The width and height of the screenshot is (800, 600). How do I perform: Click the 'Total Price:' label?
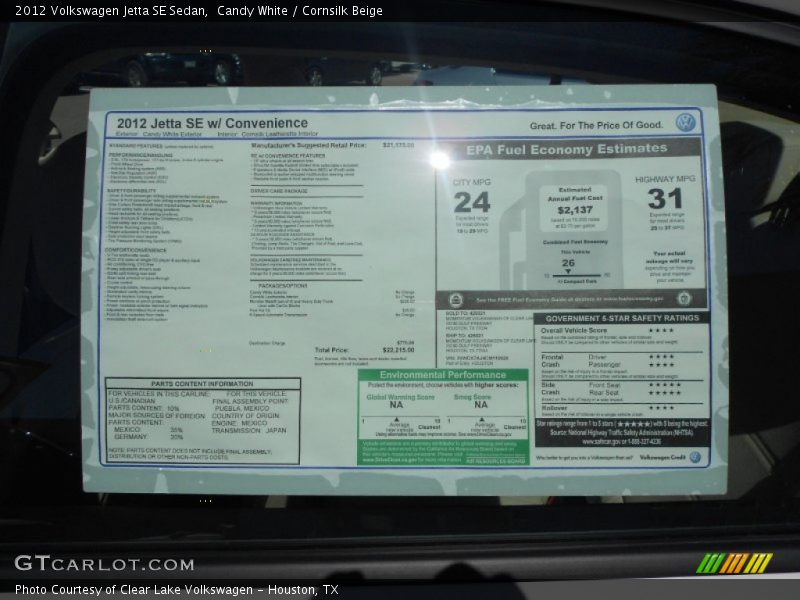coord(332,350)
